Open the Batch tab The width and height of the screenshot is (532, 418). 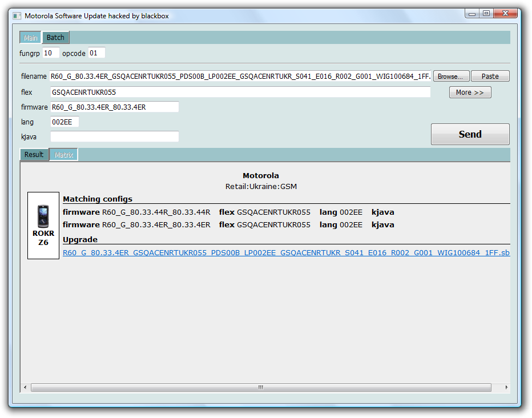[x=55, y=37]
